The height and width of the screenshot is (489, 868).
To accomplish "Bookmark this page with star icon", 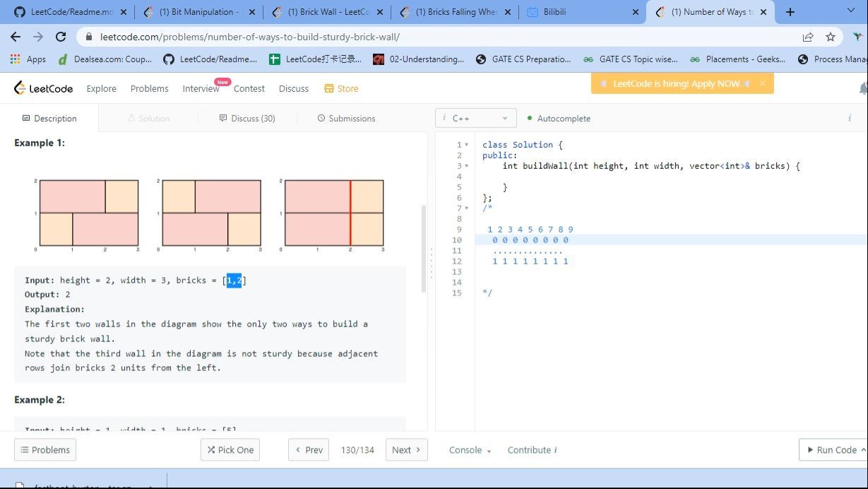I will click(x=831, y=37).
